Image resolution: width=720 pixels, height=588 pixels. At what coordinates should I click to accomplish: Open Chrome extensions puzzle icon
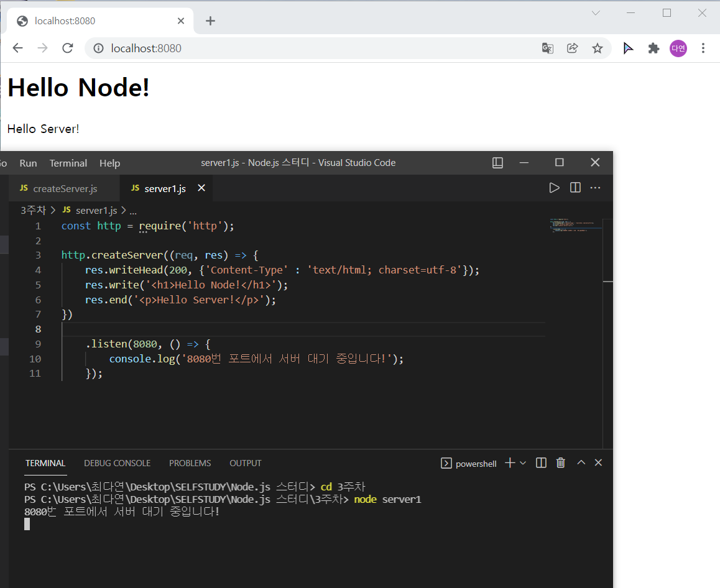[x=653, y=48]
